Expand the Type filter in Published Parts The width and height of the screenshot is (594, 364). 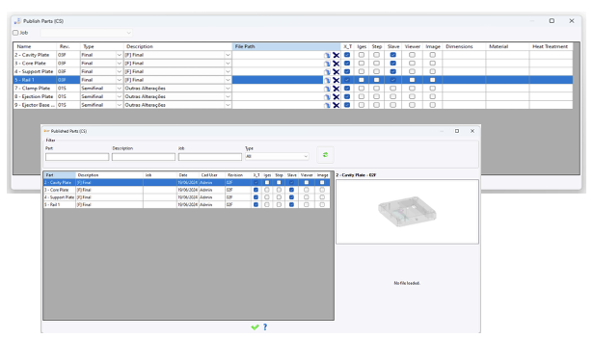[306, 156]
